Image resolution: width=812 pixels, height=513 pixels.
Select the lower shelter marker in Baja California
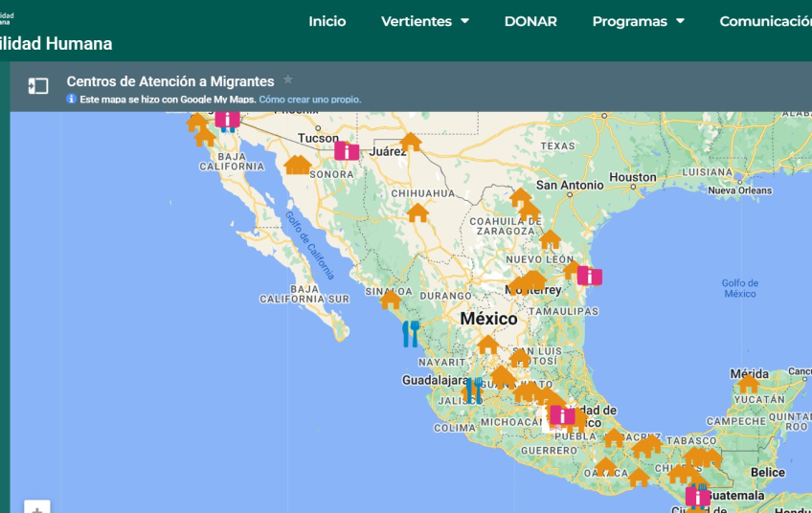tap(205, 137)
